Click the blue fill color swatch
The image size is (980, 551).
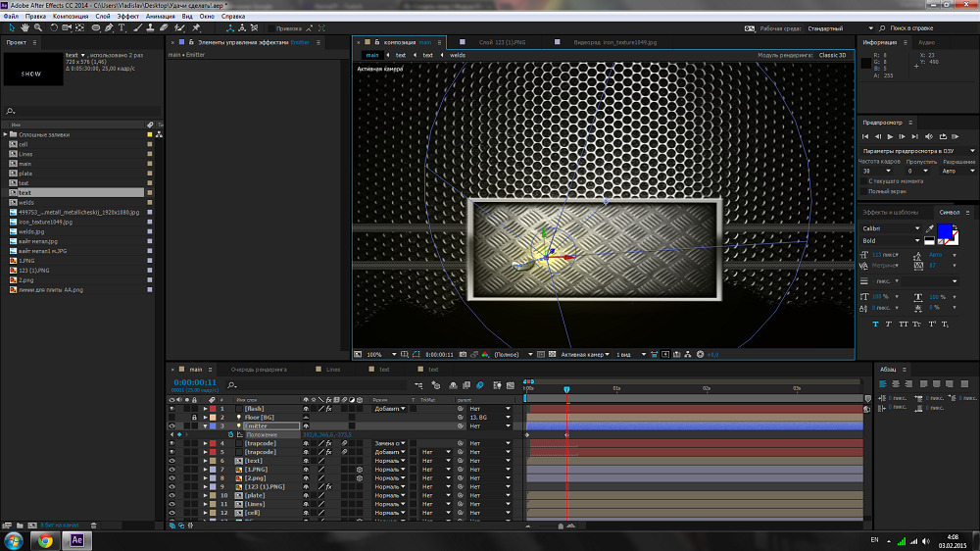(944, 231)
